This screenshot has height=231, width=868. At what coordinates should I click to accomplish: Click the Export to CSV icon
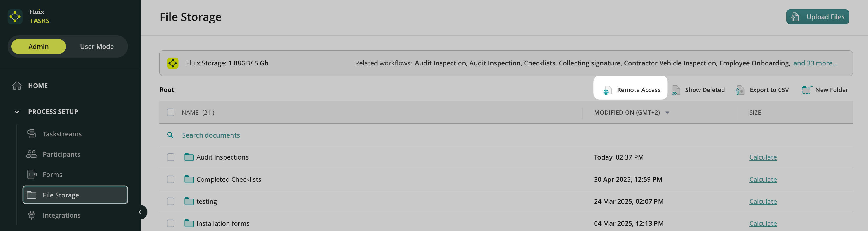point(740,90)
